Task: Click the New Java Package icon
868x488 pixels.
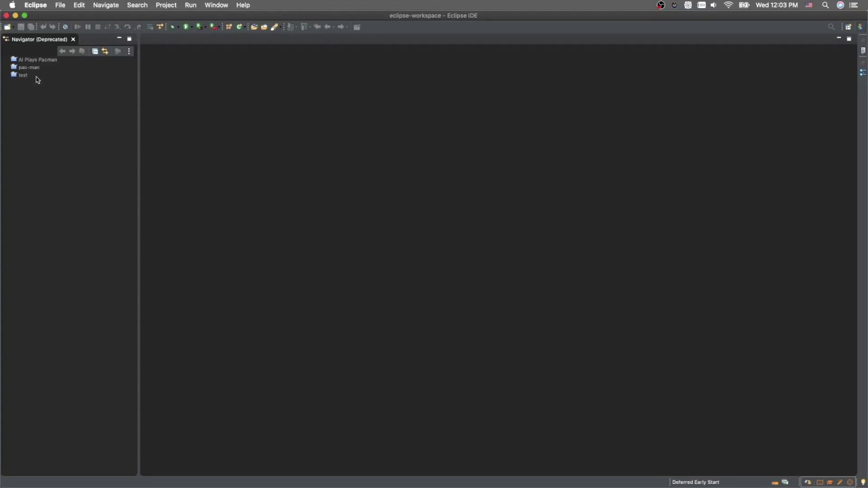Action: point(229,27)
